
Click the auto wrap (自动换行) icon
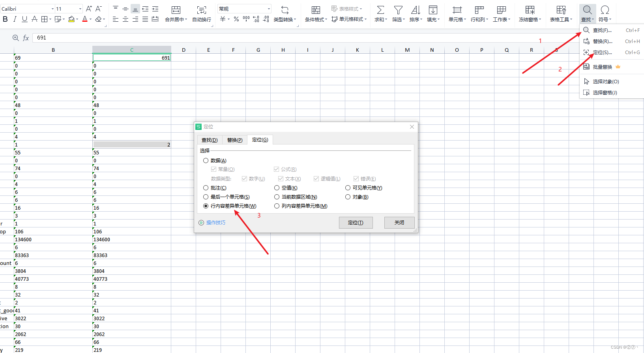pos(201,10)
